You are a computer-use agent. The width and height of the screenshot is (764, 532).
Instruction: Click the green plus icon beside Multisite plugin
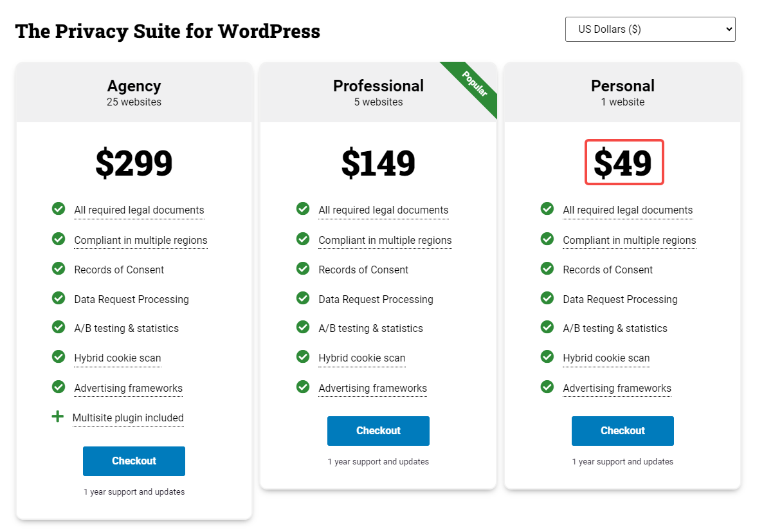58,417
